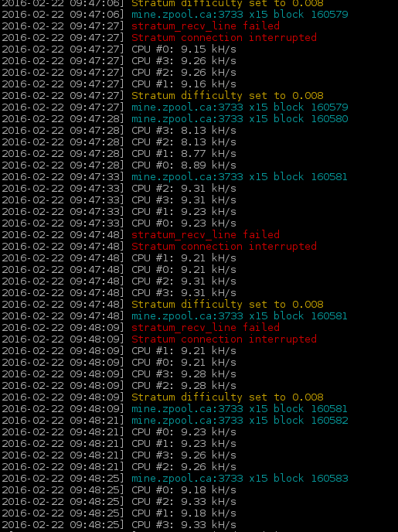Select the 'x15 block 160582' line
Image resolution: width=398 pixels, height=532 pixels.
click(240, 421)
